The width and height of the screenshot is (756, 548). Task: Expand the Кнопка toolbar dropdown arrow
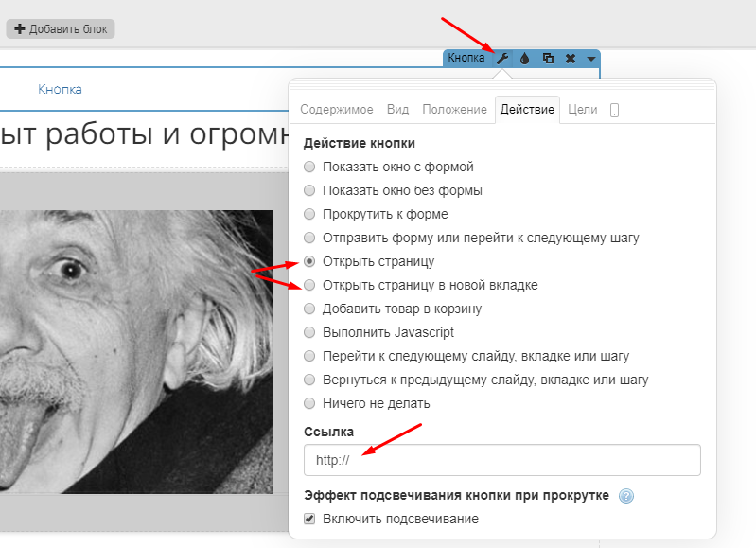pyautogui.click(x=590, y=58)
